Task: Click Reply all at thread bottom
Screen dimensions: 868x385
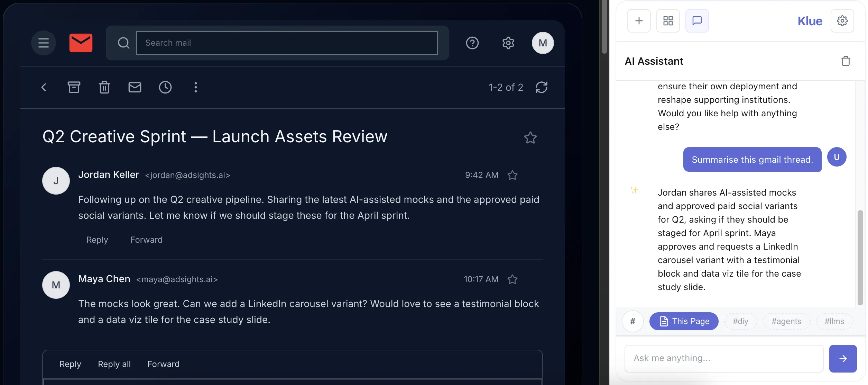Action: coord(114,364)
